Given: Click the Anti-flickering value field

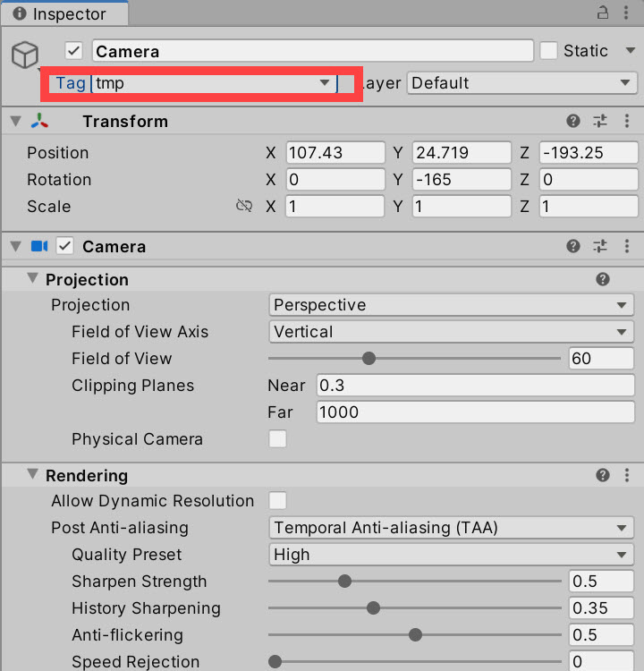Looking at the screenshot, I should pos(601,635).
